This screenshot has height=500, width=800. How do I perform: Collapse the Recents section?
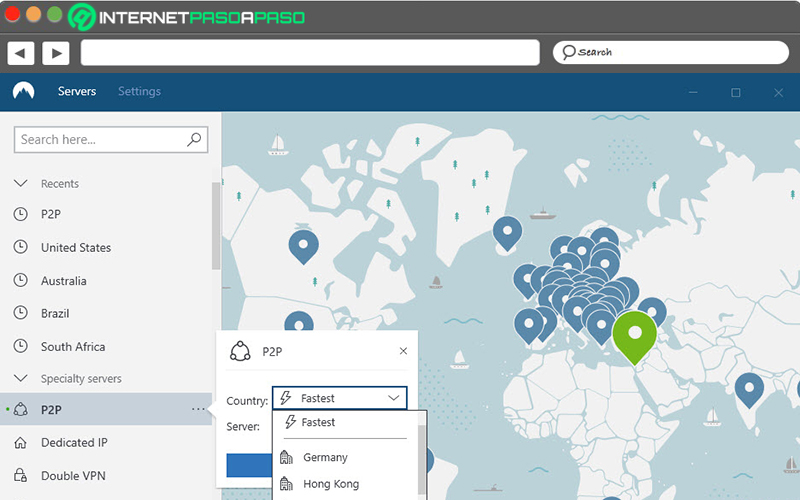[x=20, y=183]
